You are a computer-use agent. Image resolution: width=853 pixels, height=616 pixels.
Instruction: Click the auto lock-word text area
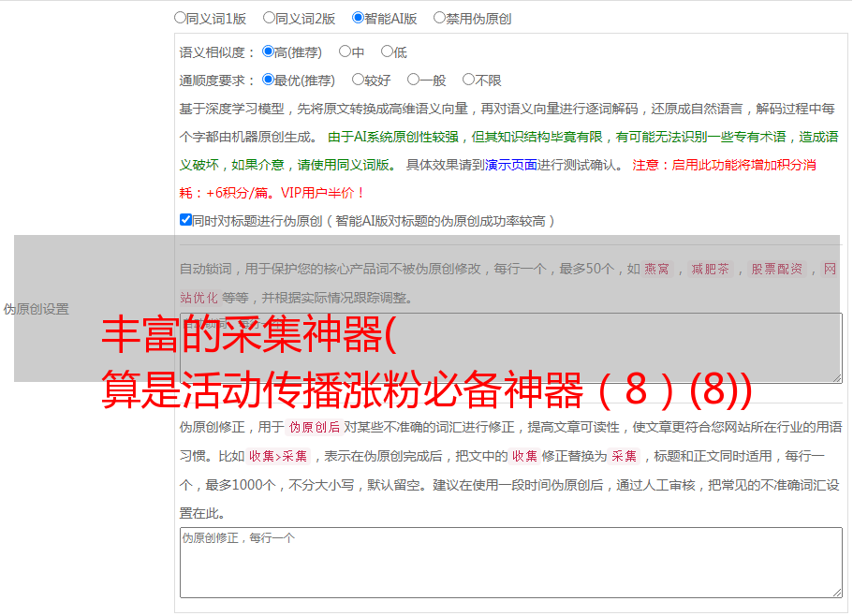511,348
